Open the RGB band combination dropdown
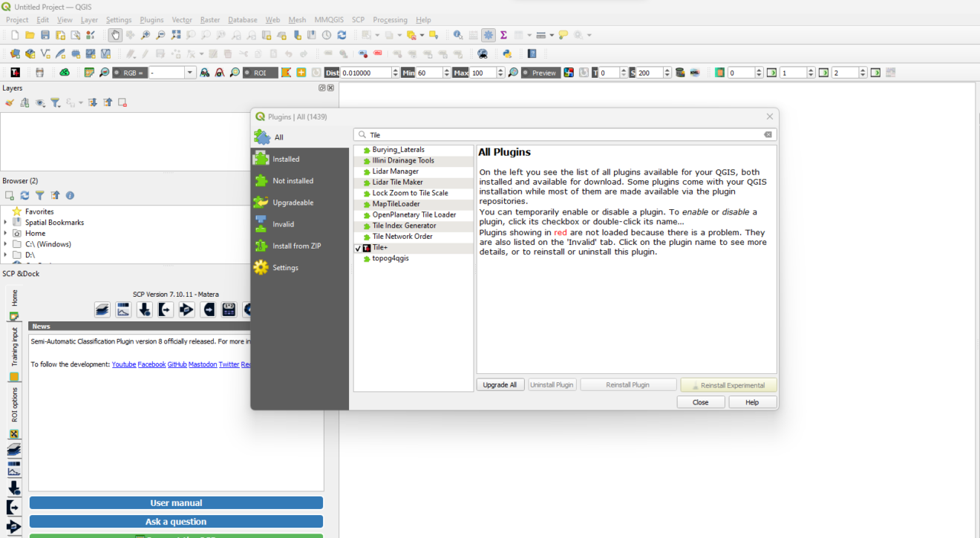 (x=189, y=72)
